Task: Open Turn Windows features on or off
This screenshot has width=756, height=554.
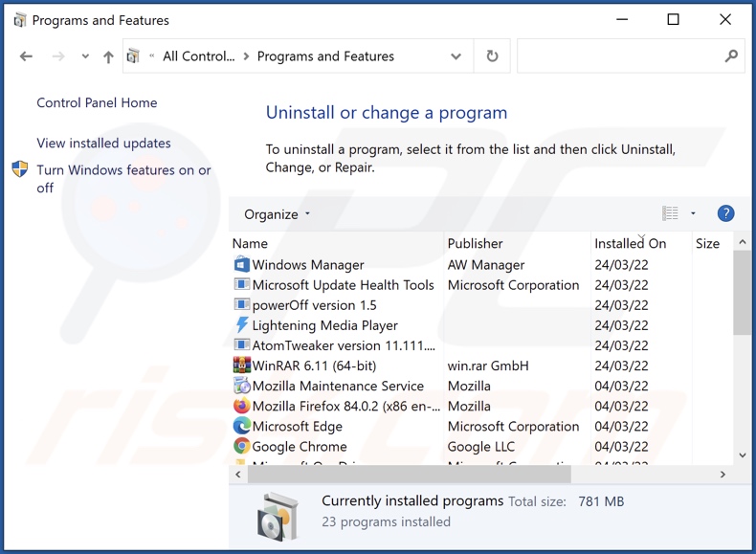Action: tap(123, 179)
